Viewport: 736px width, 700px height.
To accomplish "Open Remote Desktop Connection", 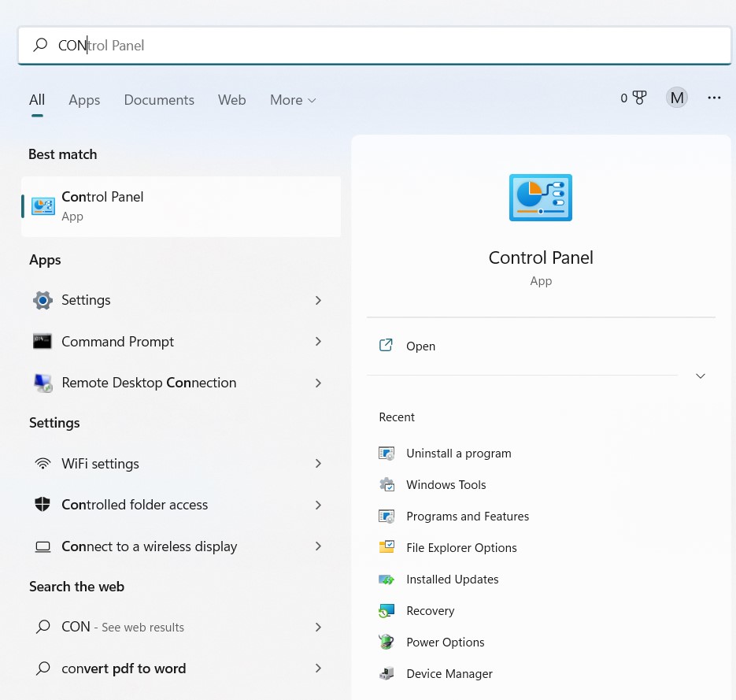I will pyautogui.click(x=149, y=383).
